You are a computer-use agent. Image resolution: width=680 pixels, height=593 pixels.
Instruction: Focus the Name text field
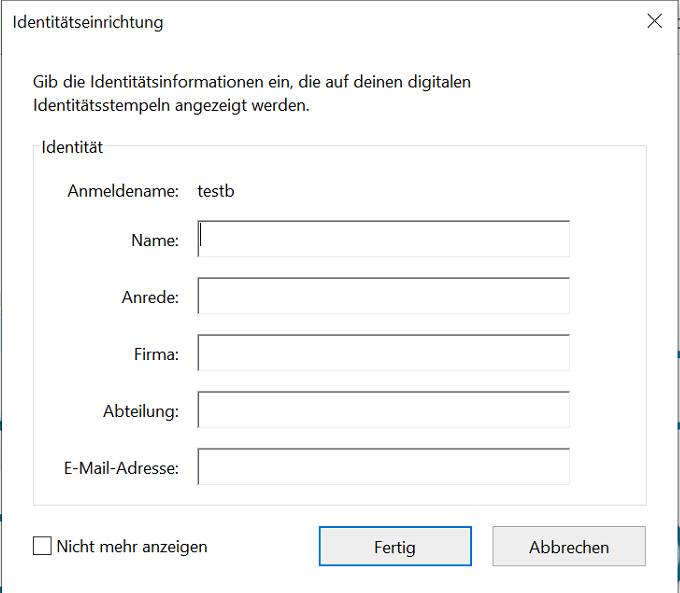(x=383, y=239)
